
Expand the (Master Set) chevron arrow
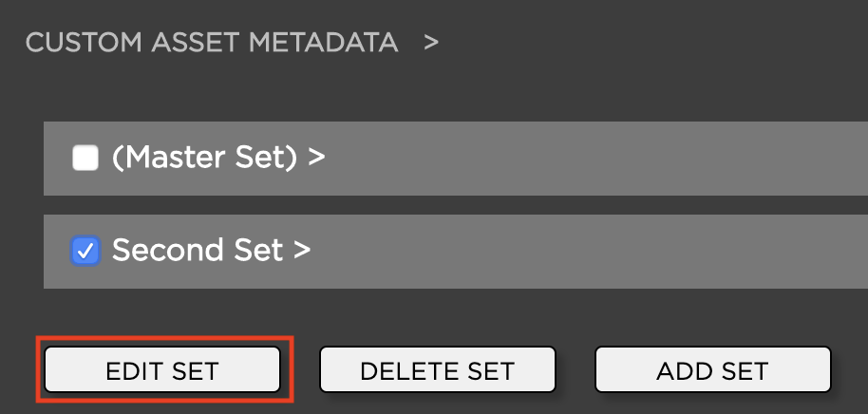pos(316,158)
